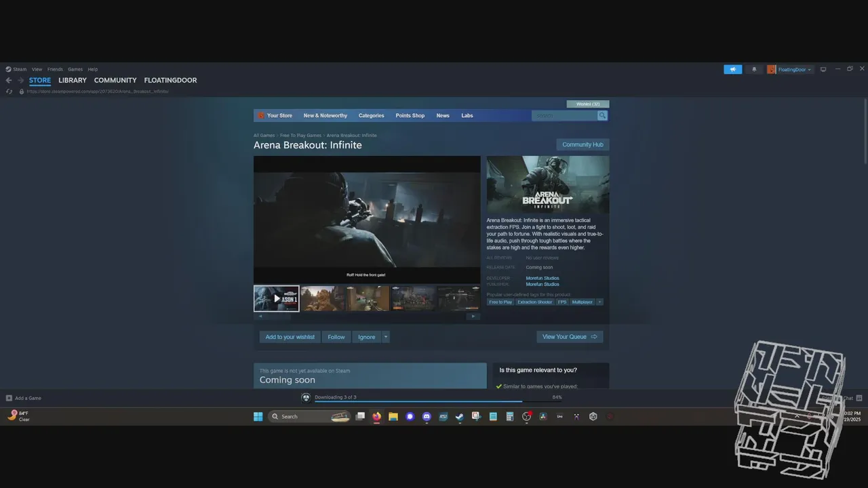The width and height of the screenshot is (868, 488).
Task: Click the forward navigation arrow
Action: pos(20,80)
